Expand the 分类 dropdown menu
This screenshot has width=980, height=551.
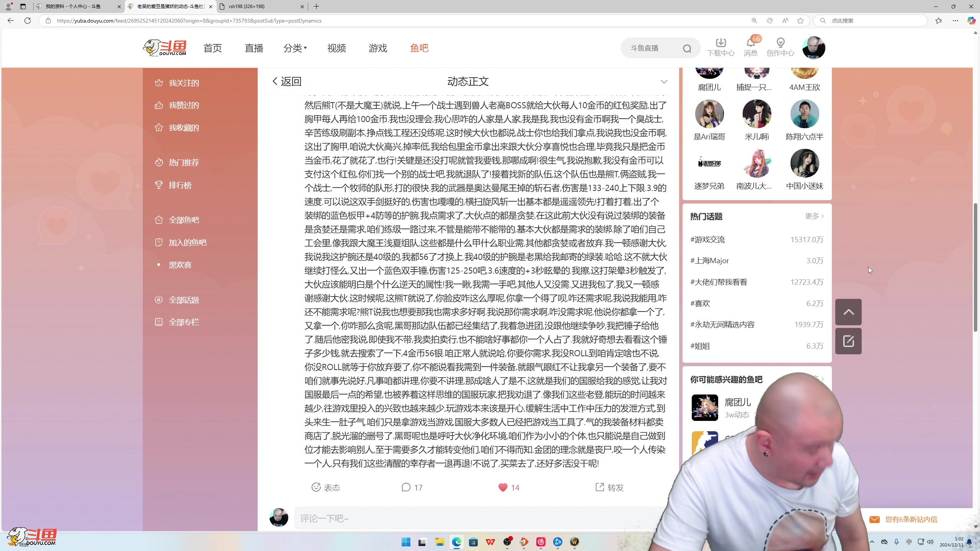tap(295, 48)
